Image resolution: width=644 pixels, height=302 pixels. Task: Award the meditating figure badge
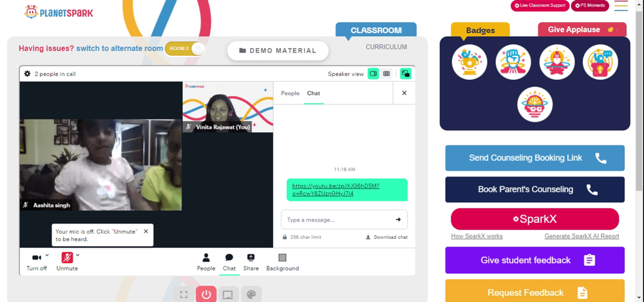coord(557,62)
